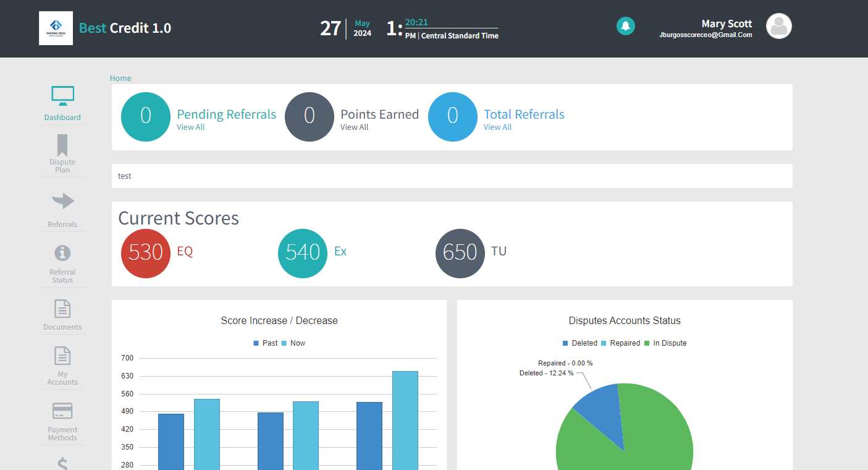868x470 pixels.
Task: Click the 530 EQ score circle
Action: tap(146, 254)
